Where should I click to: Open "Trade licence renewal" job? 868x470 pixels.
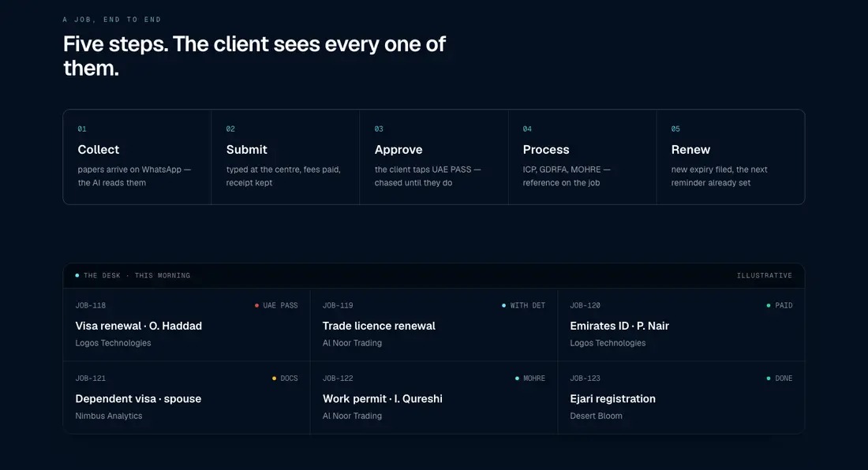click(380, 326)
